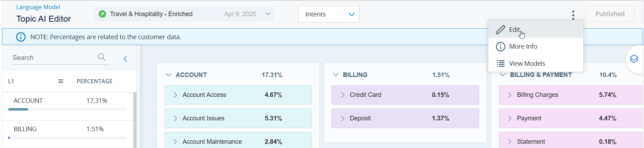Select Edit from the options menu
The width and height of the screenshot is (644, 148).
[514, 30]
